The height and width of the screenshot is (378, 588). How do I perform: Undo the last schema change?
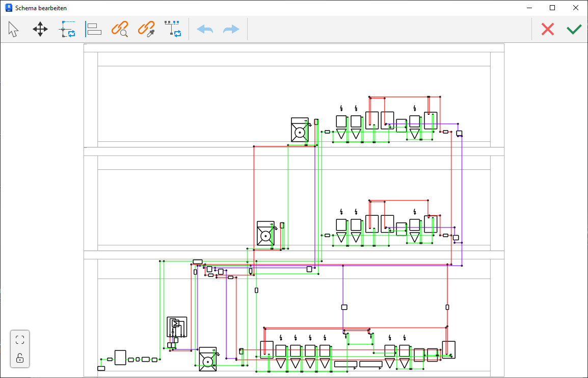tap(205, 29)
